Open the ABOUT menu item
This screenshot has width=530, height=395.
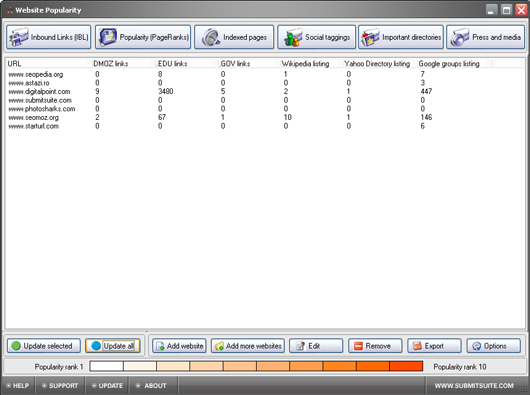(x=151, y=386)
